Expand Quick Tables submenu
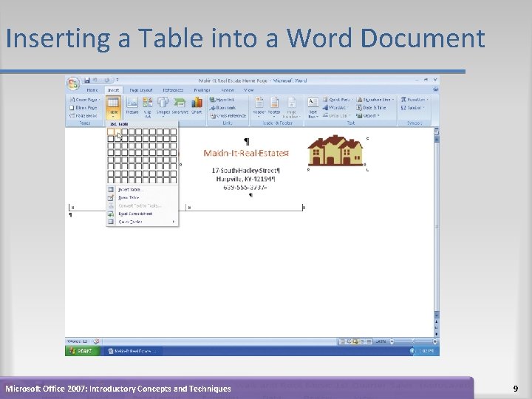Screen dimensions: 532x399 pos(142,222)
